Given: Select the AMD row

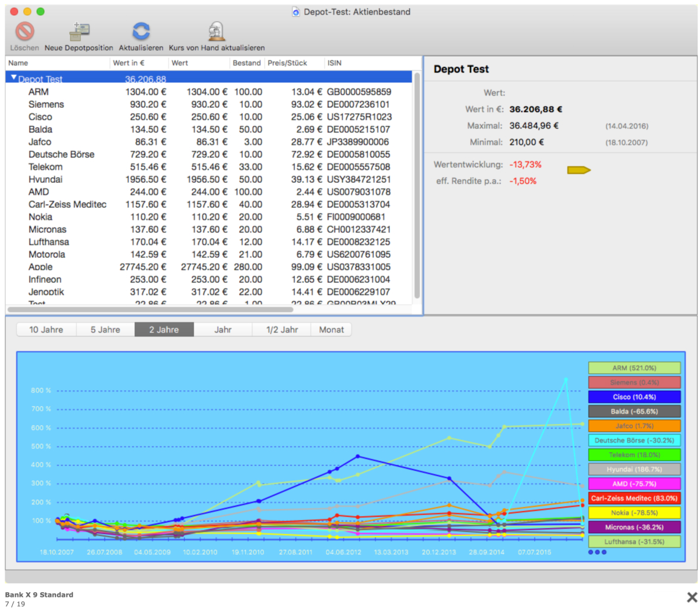Looking at the screenshot, I should tap(209, 192).
